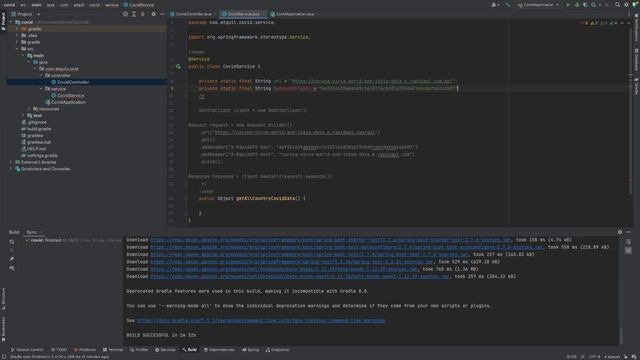The height and width of the screenshot is (360, 640).
Task: Hide the Project panel with minus icon
Action: pyautogui.click(x=162, y=14)
